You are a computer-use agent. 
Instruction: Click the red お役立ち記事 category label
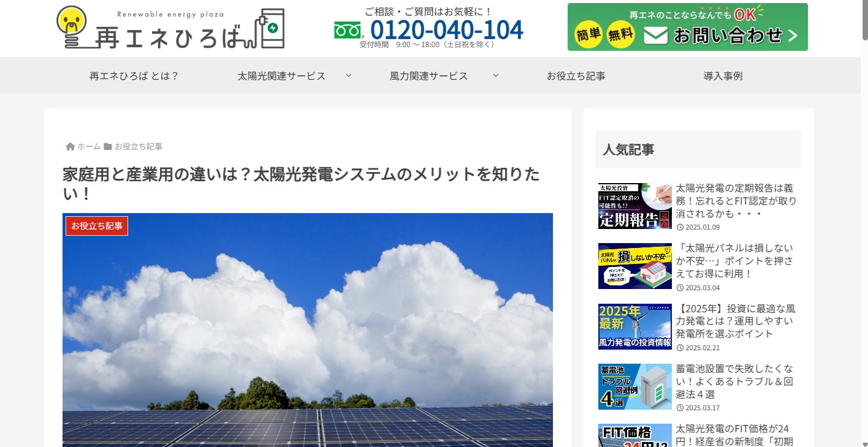[97, 225]
